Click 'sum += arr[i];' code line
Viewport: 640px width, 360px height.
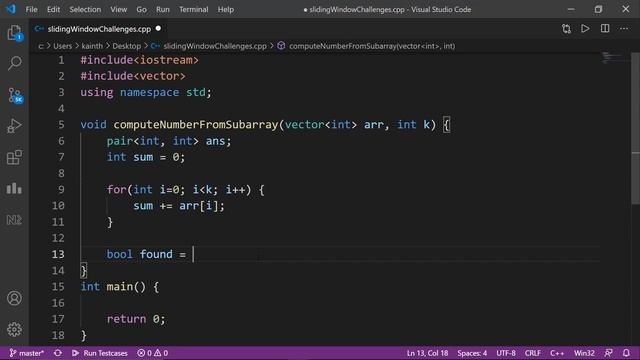(x=179, y=206)
